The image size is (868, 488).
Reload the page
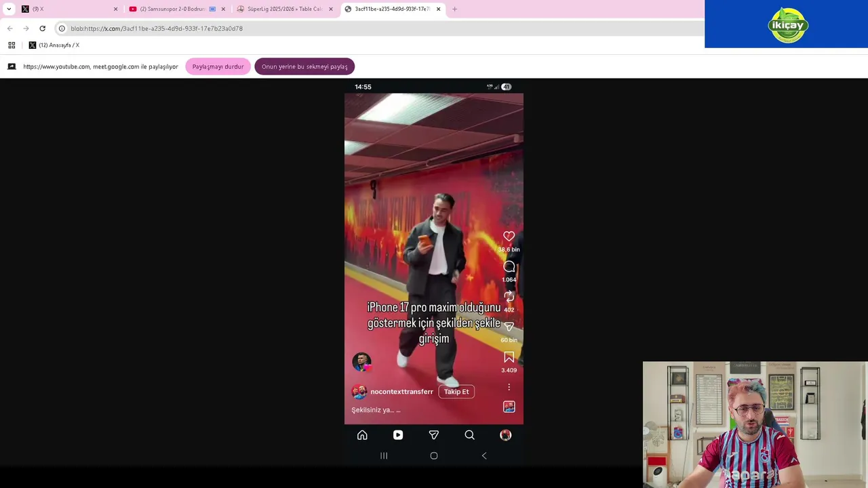(x=42, y=28)
